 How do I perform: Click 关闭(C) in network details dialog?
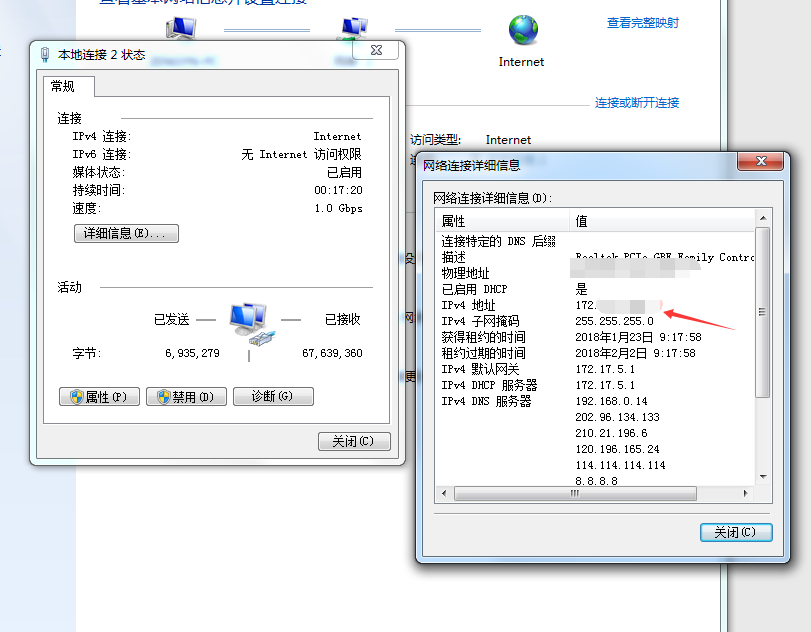click(x=736, y=532)
